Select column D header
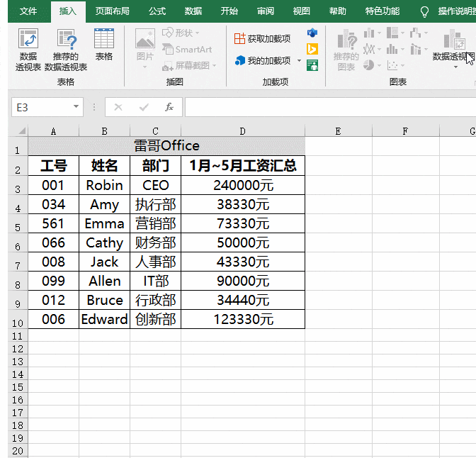 tap(243, 131)
